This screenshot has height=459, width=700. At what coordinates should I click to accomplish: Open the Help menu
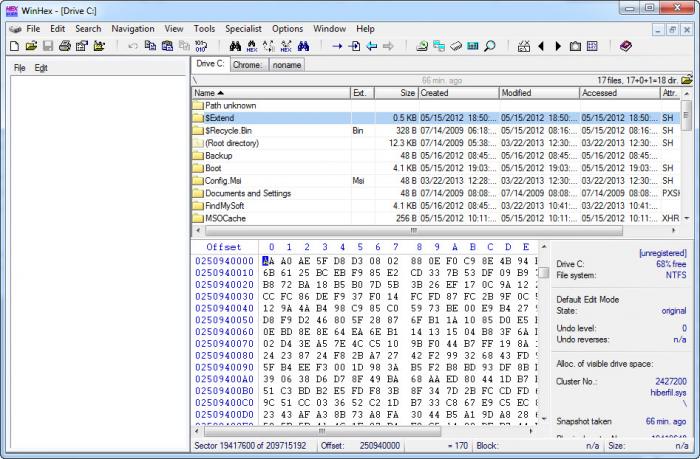[x=365, y=29]
